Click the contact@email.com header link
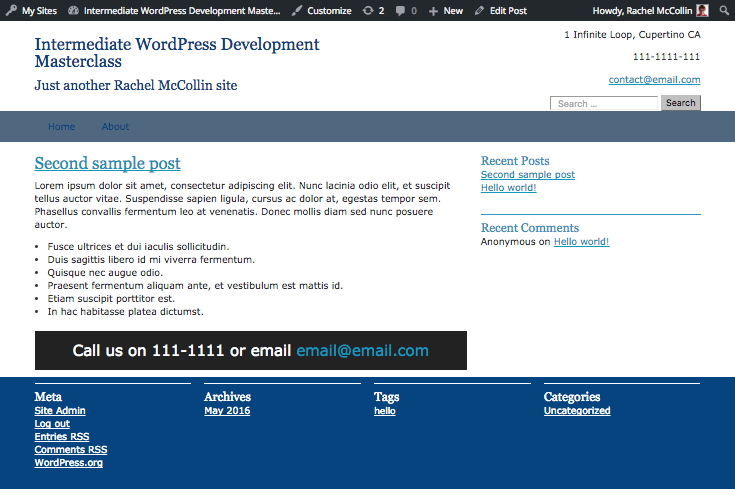The width and height of the screenshot is (735, 498). click(654, 80)
